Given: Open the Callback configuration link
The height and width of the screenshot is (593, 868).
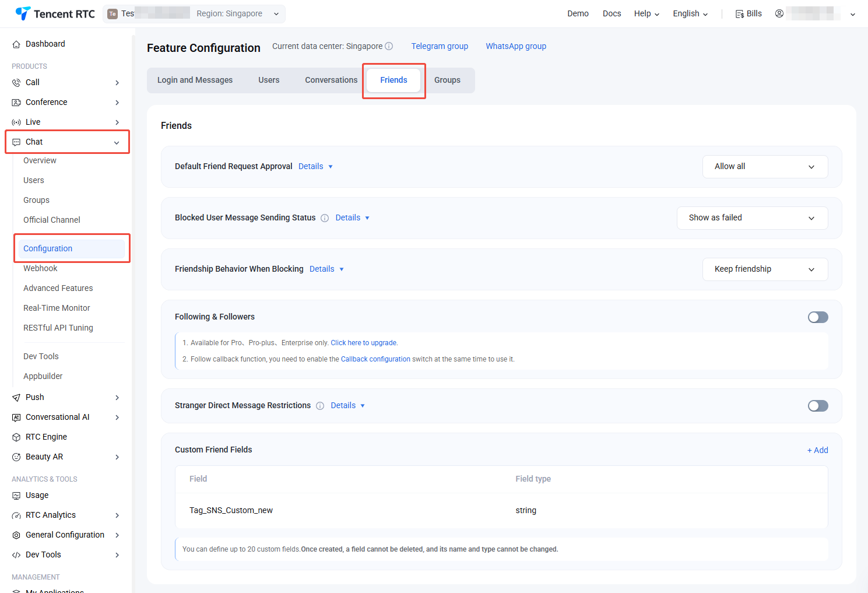Looking at the screenshot, I should point(375,359).
